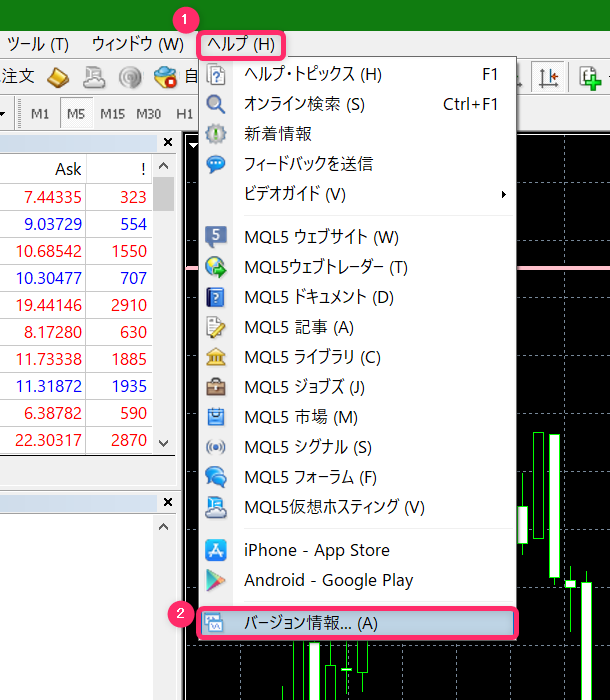Image resolution: width=610 pixels, height=700 pixels.
Task: Click the magnifier icon for online search
Action: point(216,104)
